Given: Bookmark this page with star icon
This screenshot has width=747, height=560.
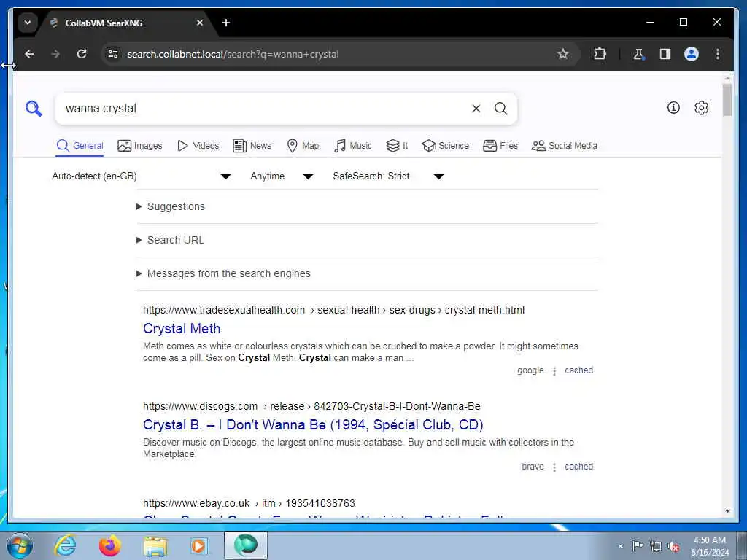Looking at the screenshot, I should 563,54.
